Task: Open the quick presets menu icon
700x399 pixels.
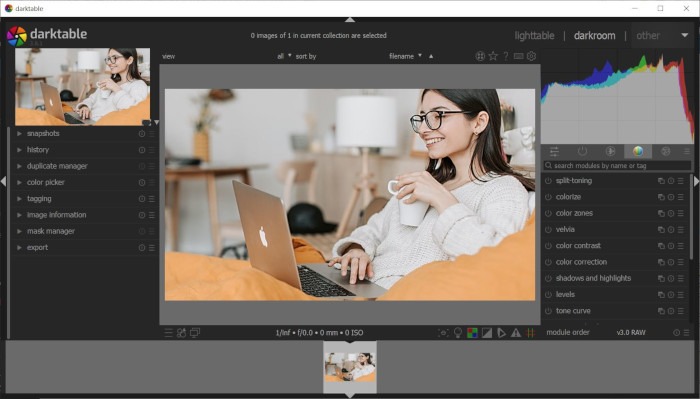Action: click(x=168, y=333)
